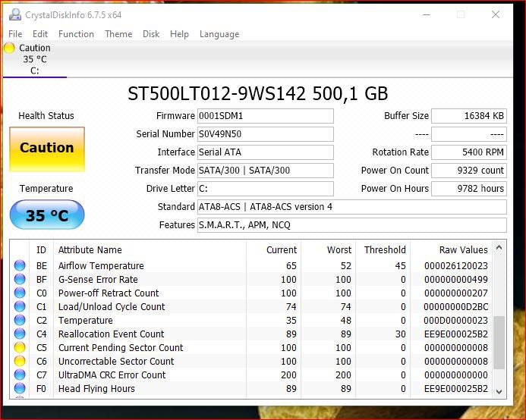Image resolution: width=526 pixels, height=420 pixels.
Task: Open the Language menu
Action: [219, 34]
